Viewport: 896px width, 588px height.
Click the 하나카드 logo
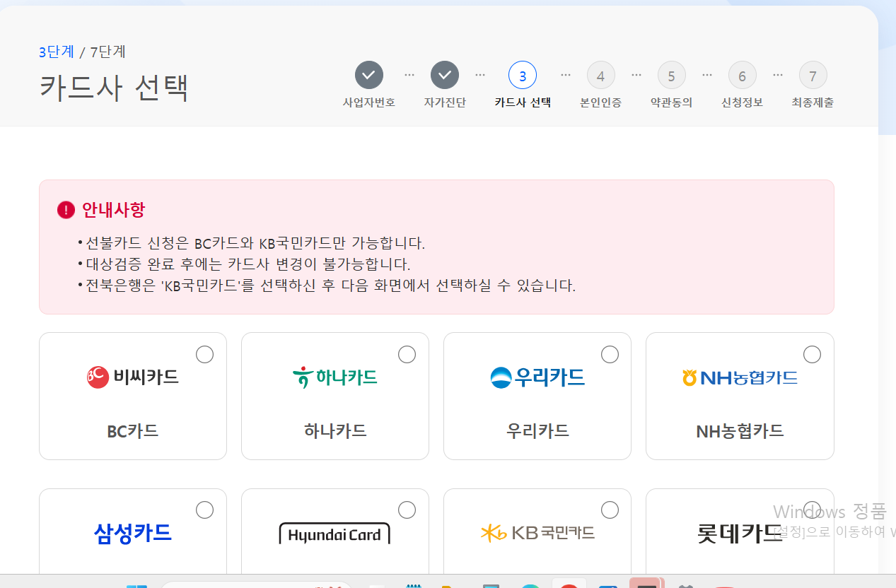[x=335, y=377]
